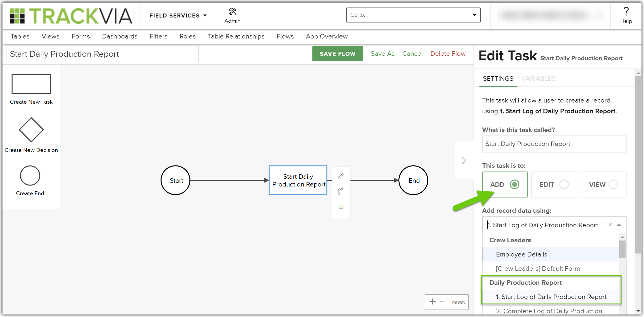Switch to the VARIABLES tab
Image resolution: width=644 pixels, height=317 pixels.
point(538,78)
